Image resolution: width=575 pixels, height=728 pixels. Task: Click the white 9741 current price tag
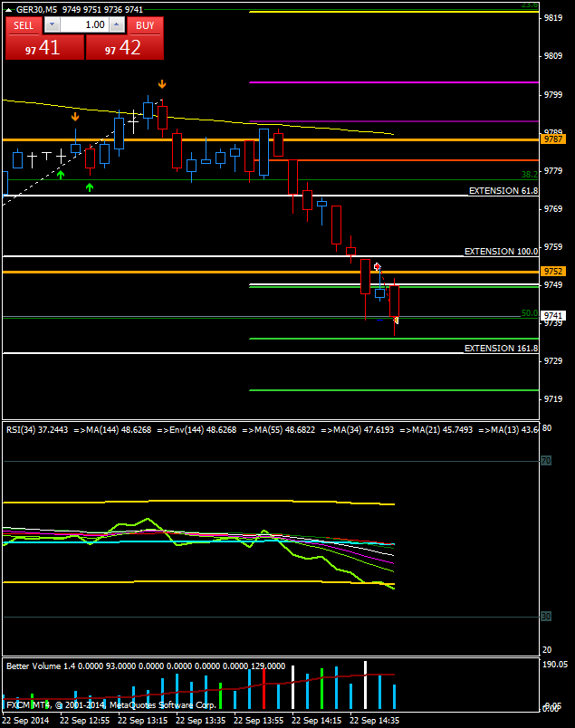[x=552, y=315]
